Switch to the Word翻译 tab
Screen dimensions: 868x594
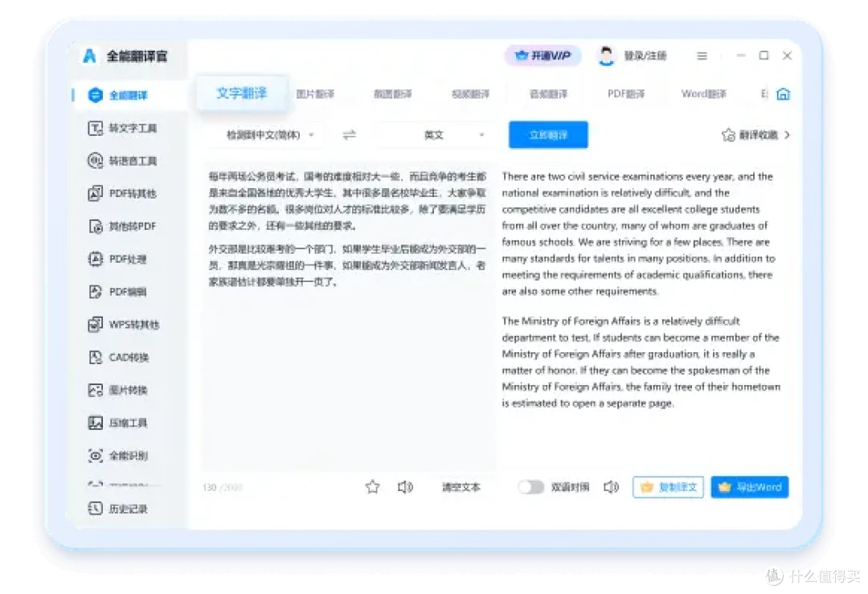703,94
